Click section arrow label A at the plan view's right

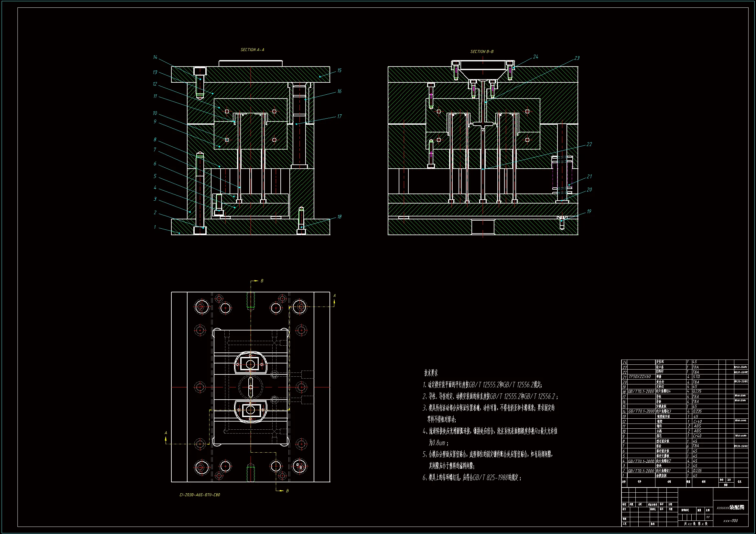(x=334, y=296)
